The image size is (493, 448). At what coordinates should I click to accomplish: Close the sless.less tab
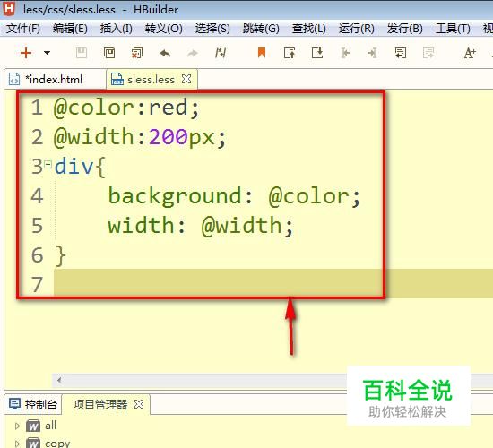186,79
